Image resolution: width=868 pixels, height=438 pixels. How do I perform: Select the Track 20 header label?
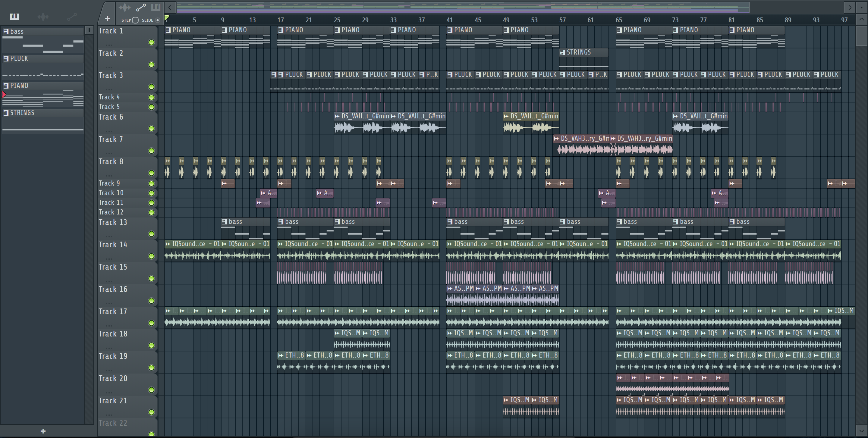(x=113, y=378)
